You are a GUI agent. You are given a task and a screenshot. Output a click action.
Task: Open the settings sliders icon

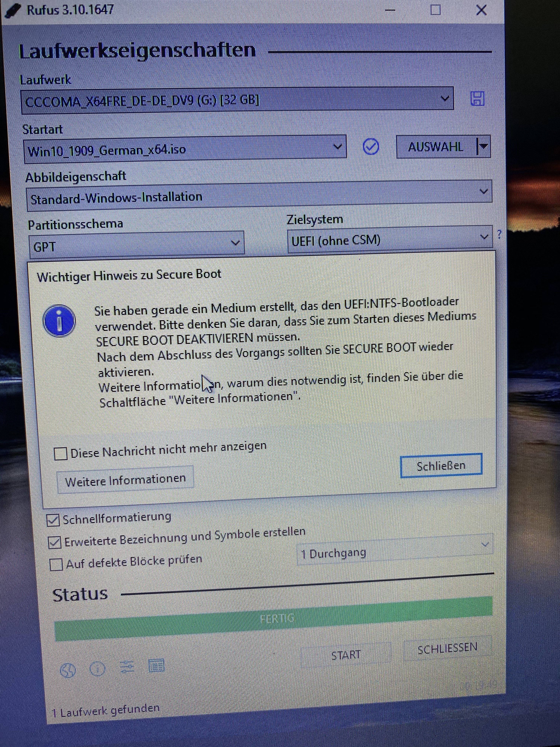127,667
